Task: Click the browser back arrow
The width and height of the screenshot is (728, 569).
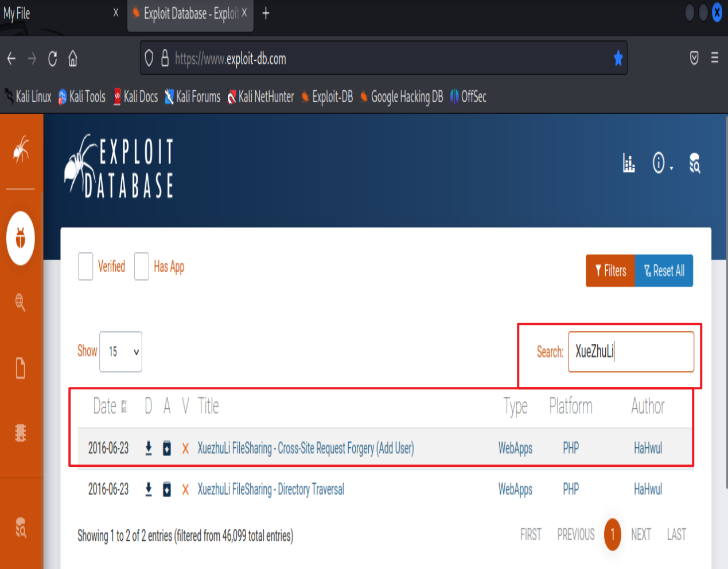Action: coord(11,58)
